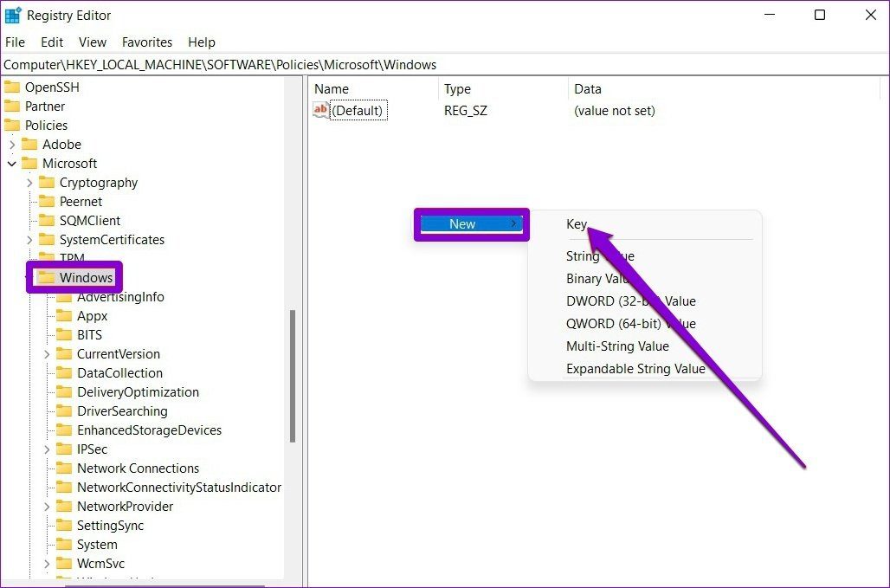890x588 pixels.
Task: Click the tree pane horizontal scrollbar
Action: pos(164,585)
